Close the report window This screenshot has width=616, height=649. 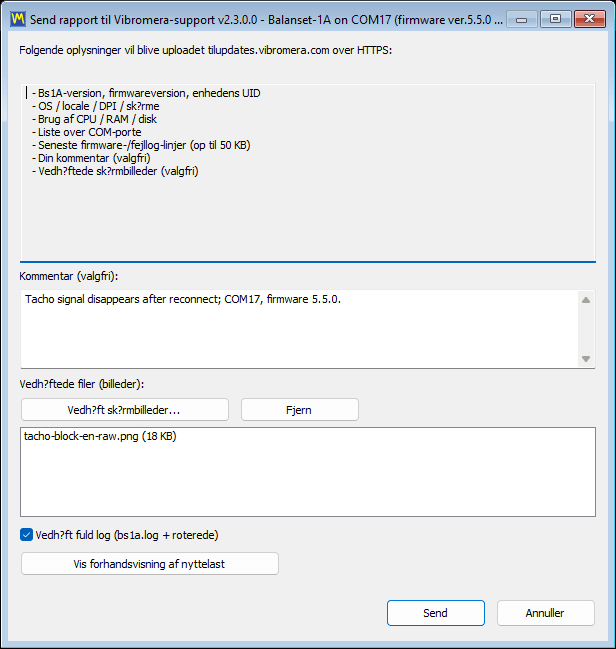(x=590, y=19)
